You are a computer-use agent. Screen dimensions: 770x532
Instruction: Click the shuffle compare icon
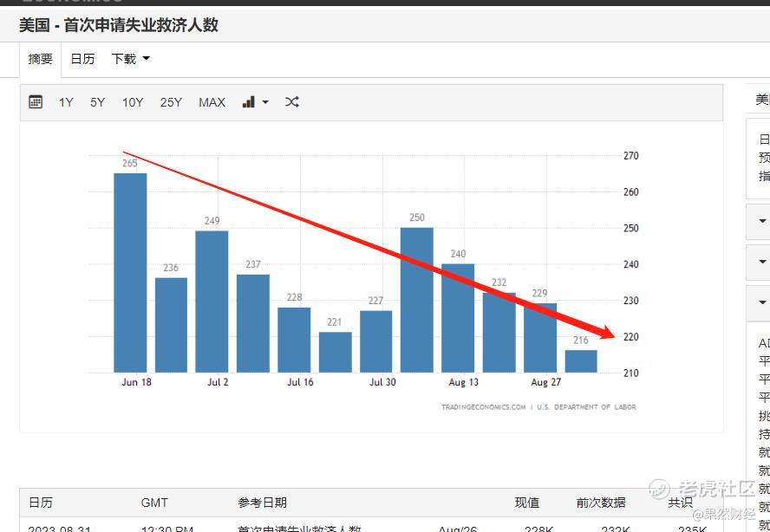pos(291,102)
